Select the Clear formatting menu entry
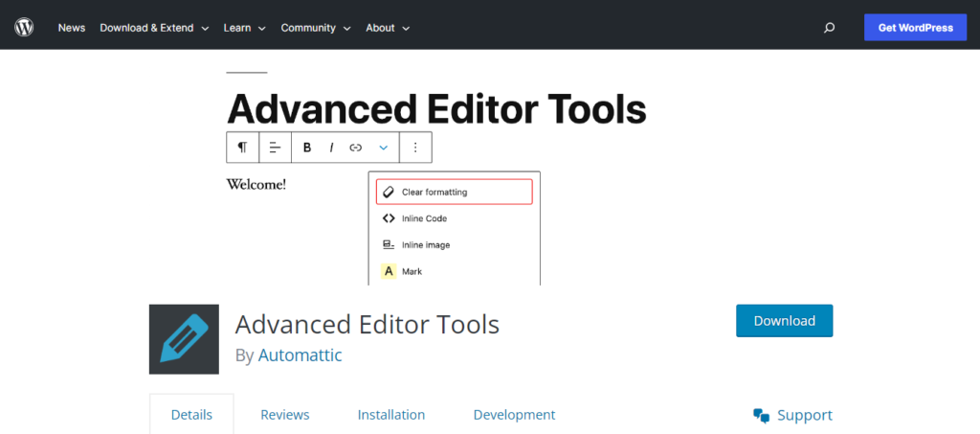The width and height of the screenshot is (980, 434). pyautogui.click(x=455, y=192)
